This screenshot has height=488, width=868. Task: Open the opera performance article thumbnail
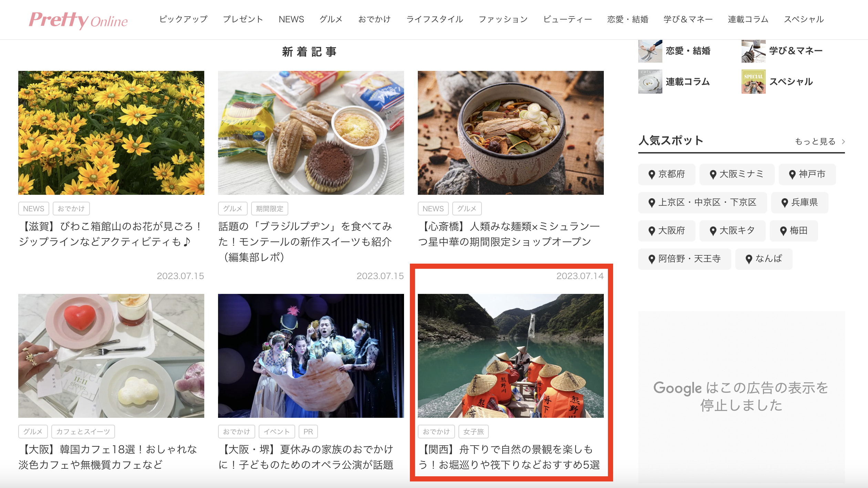(x=311, y=356)
